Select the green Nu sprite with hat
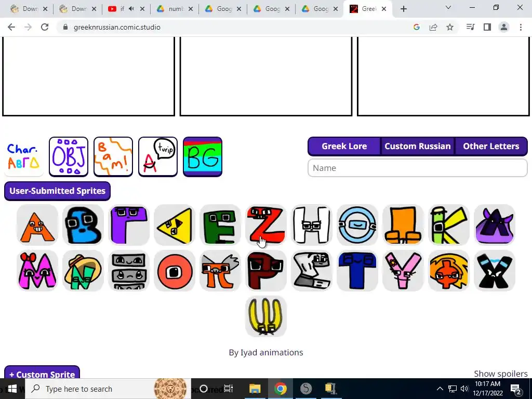 83,271
